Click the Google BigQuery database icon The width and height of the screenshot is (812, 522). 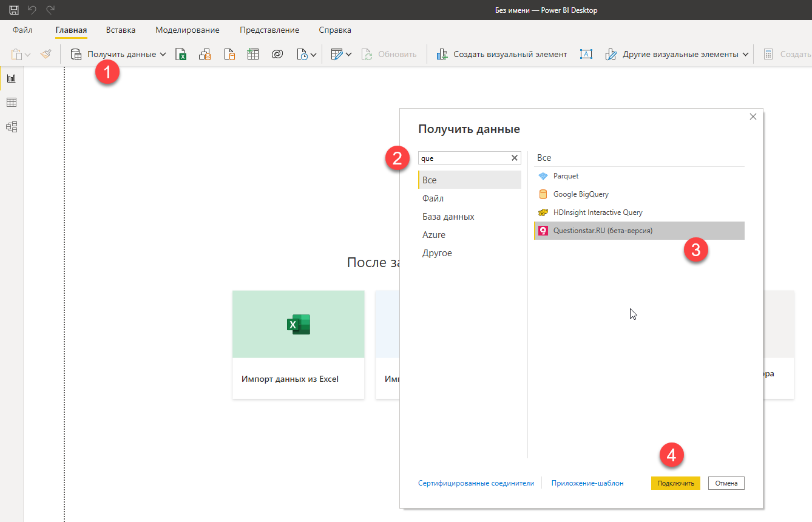543,194
